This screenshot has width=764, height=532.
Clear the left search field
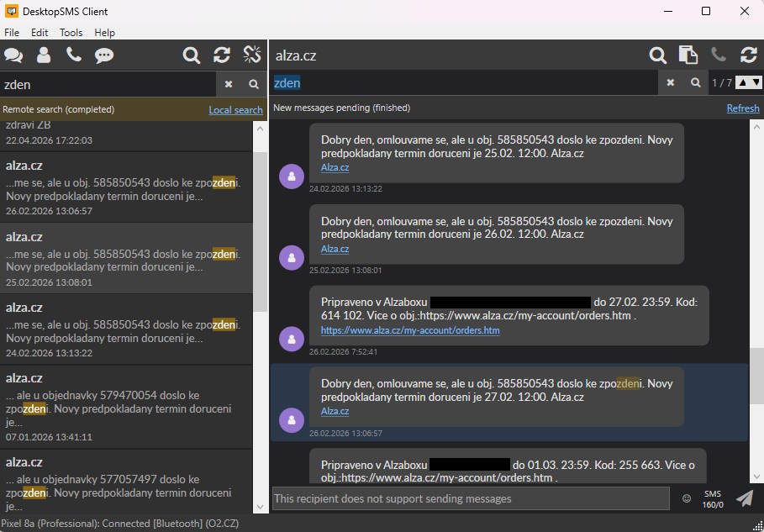(228, 84)
